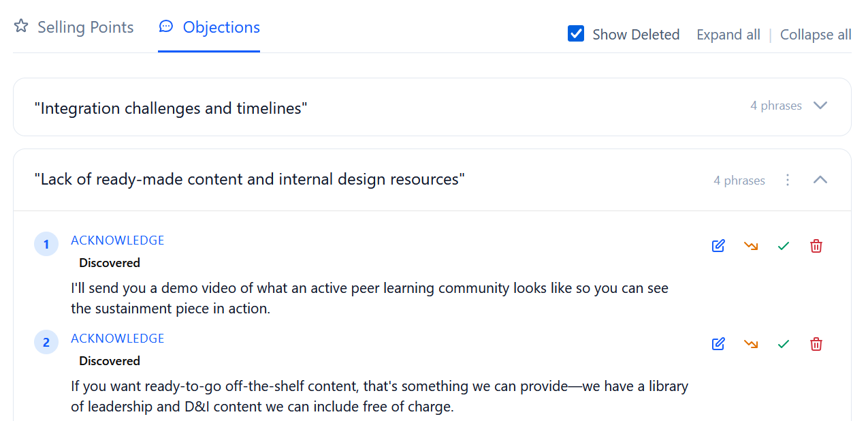This screenshot has height=421, width=868.
Task: Switch to Selling Points tab
Action: [x=74, y=27]
